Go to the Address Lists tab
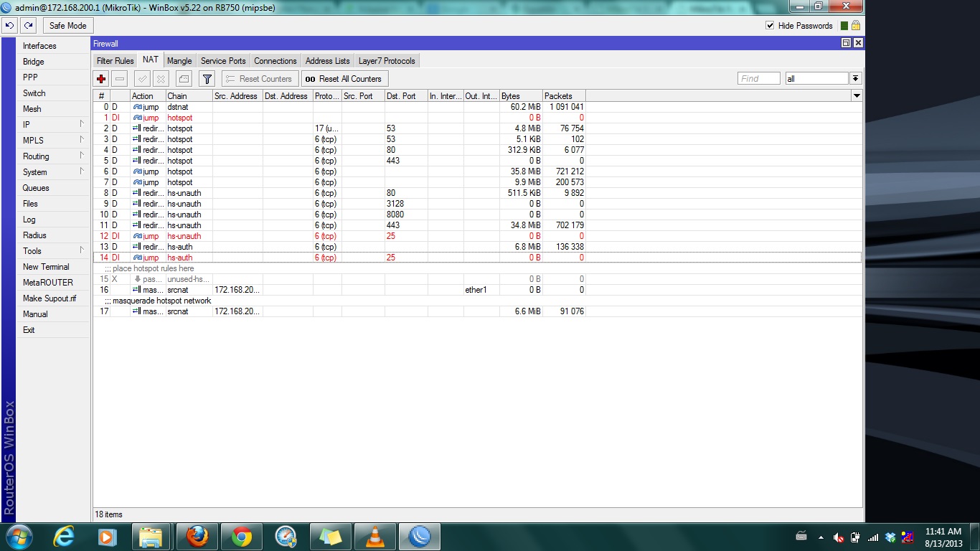 pos(327,61)
